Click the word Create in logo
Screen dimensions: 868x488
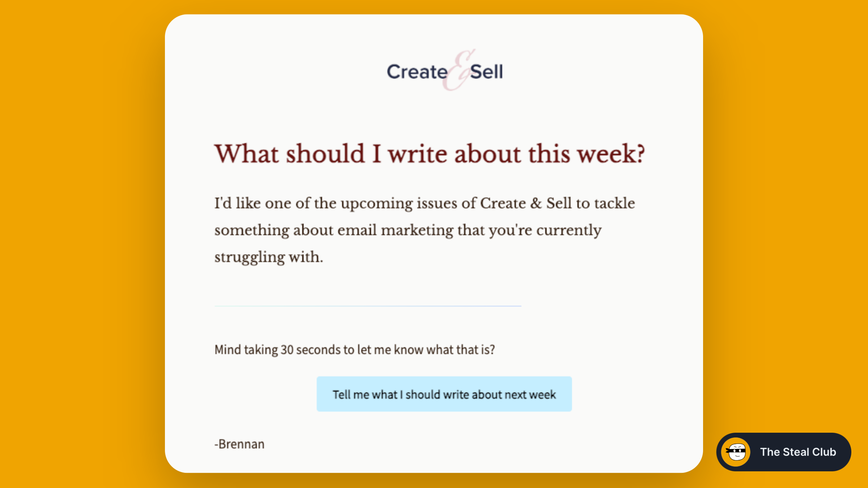pos(417,72)
